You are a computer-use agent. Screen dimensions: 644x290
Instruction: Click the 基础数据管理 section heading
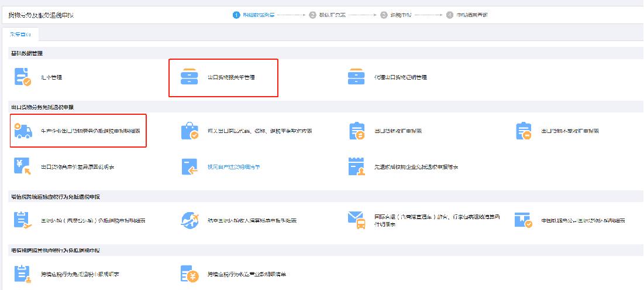(27, 53)
